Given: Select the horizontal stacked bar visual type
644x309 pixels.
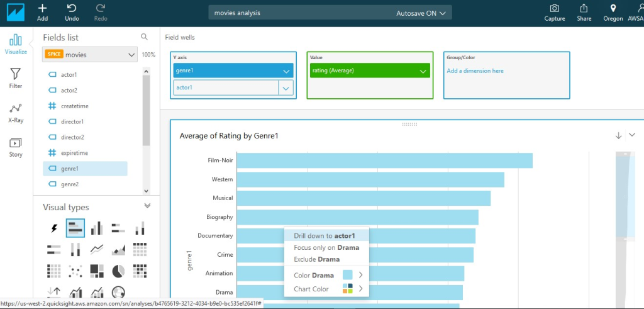Looking at the screenshot, I should coord(118,228).
